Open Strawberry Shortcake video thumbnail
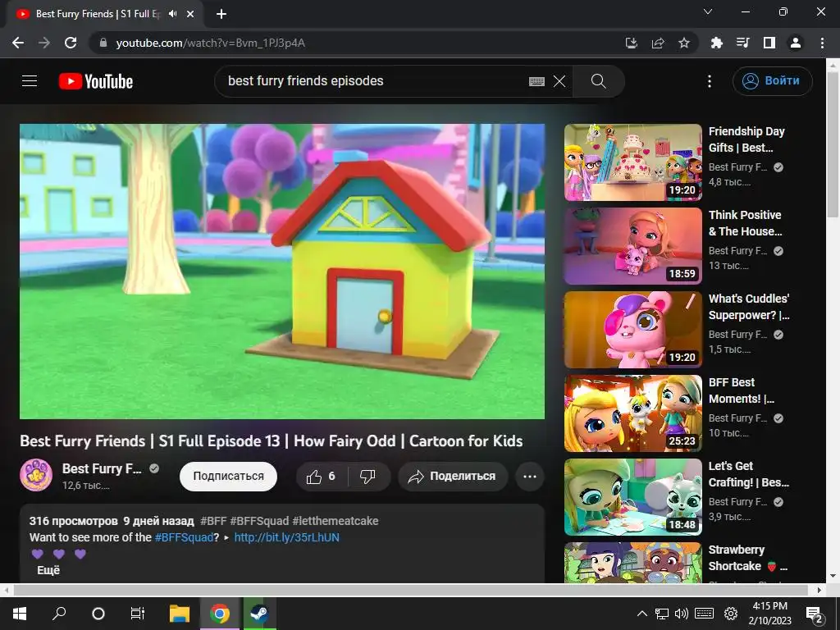The image size is (840, 630). (633, 562)
